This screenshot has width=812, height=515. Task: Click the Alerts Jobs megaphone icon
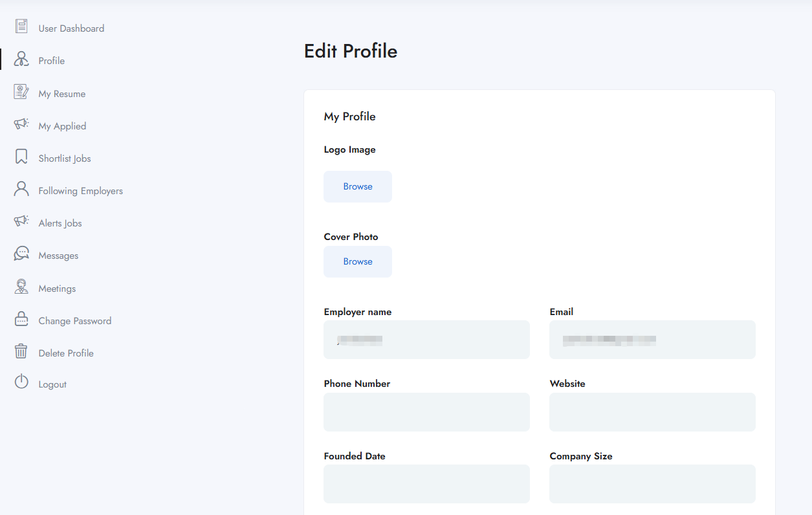tap(21, 221)
